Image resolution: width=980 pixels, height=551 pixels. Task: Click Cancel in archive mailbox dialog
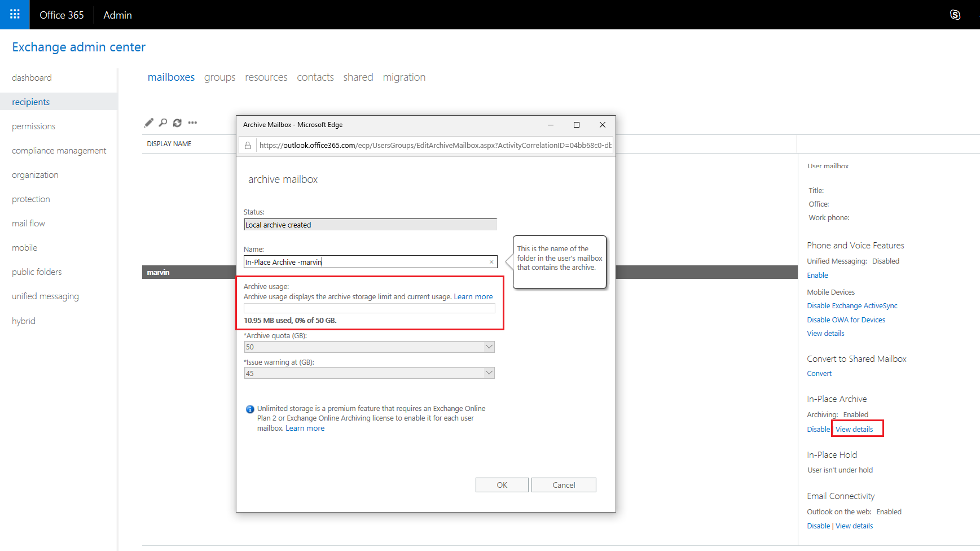(564, 485)
